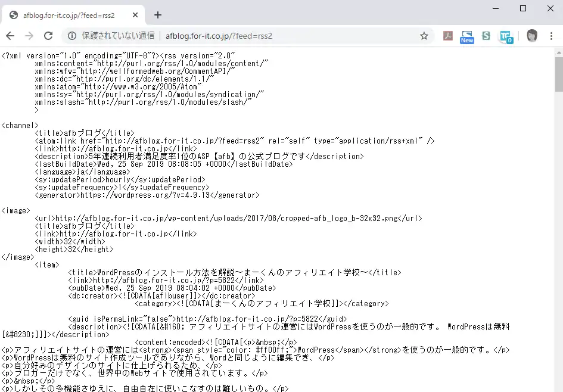Click the scrollbar up arrow
This screenshot has width=563, height=392.
559,52
